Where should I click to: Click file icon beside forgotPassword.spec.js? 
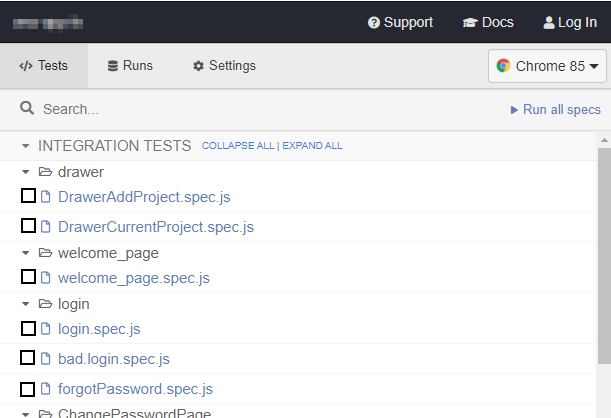(x=46, y=388)
